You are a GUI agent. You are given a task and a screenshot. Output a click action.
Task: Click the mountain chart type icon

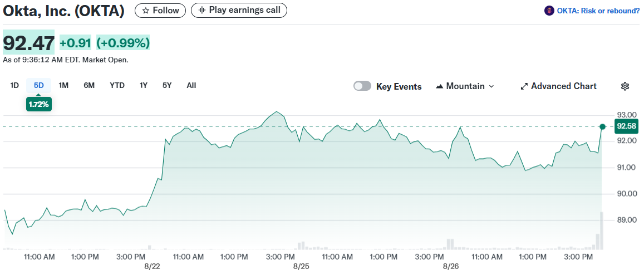tap(440, 86)
